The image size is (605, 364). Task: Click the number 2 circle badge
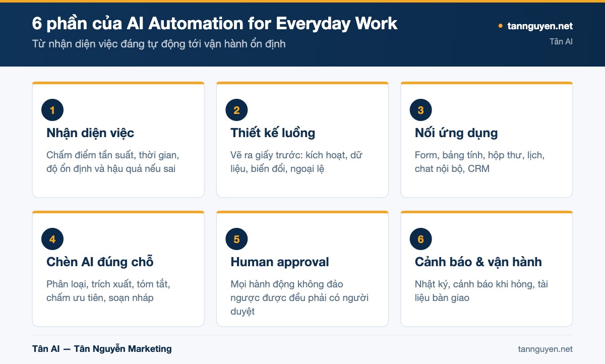[236, 110]
